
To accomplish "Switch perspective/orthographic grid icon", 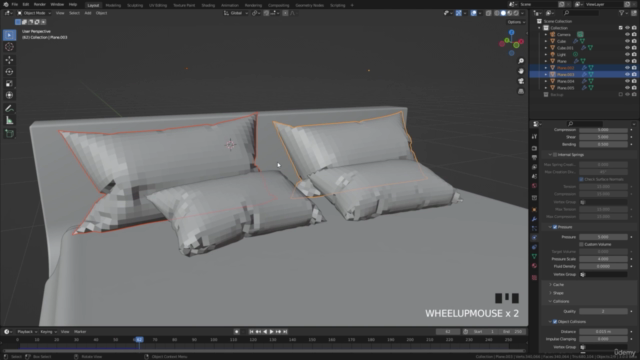I will [521, 91].
